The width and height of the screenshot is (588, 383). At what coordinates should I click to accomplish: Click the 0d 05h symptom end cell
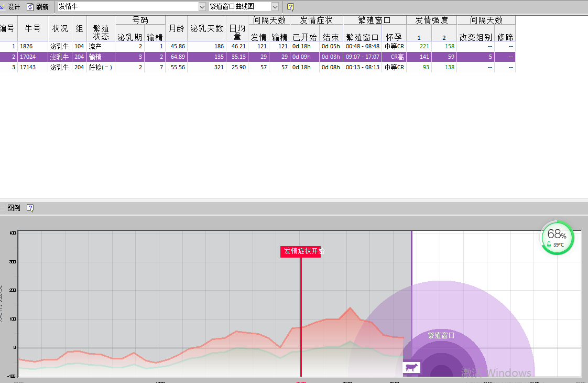(331, 46)
